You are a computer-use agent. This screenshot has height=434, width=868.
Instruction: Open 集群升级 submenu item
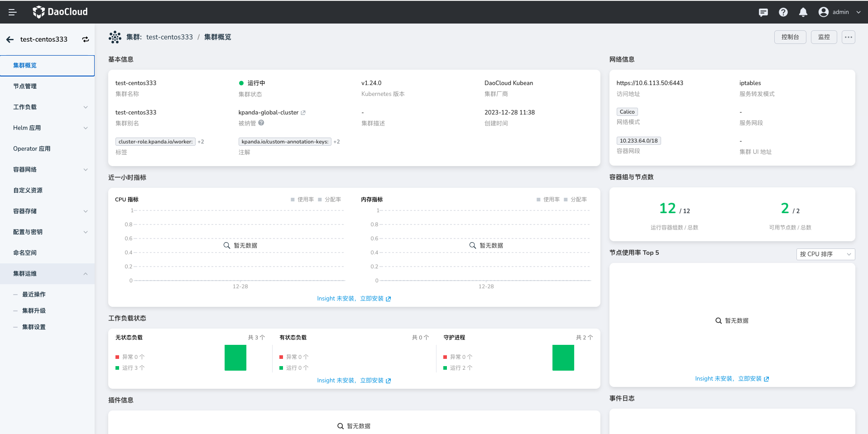pyautogui.click(x=34, y=311)
